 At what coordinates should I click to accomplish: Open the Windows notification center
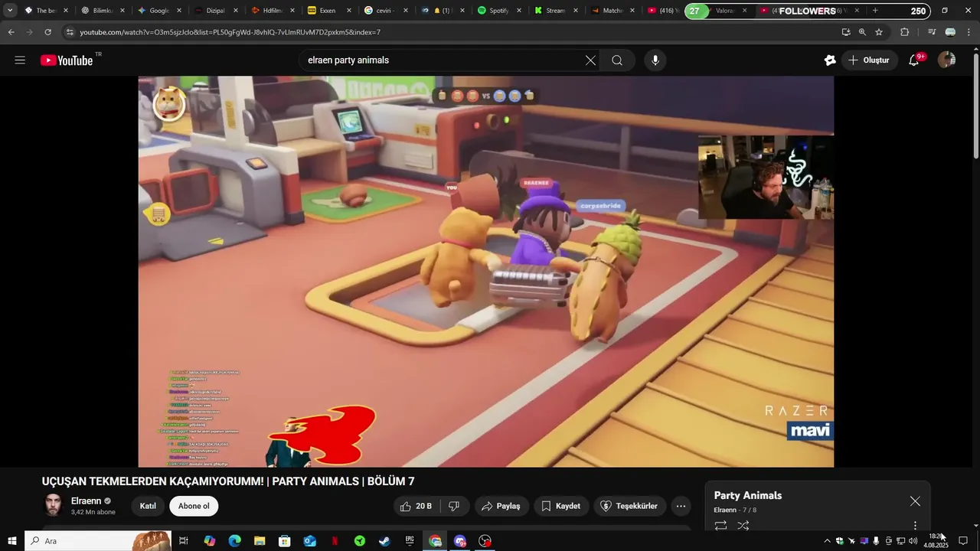(963, 541)
